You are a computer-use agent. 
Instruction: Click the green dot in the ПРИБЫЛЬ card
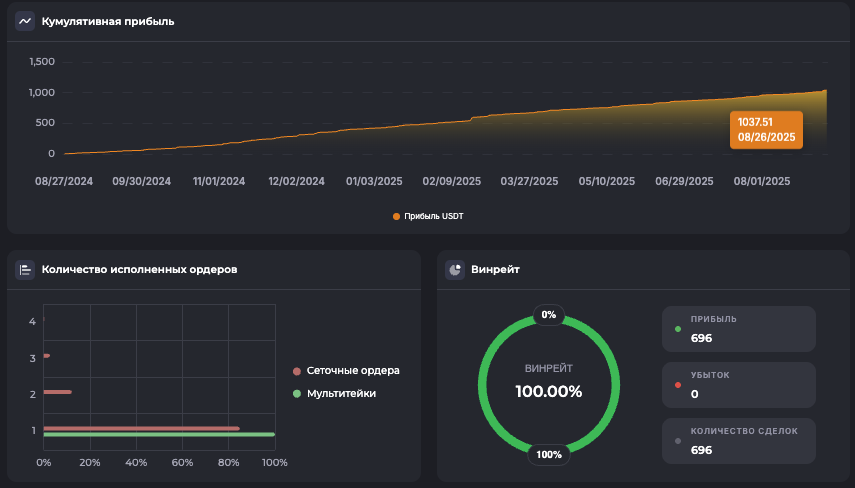(x=678, y=329)
